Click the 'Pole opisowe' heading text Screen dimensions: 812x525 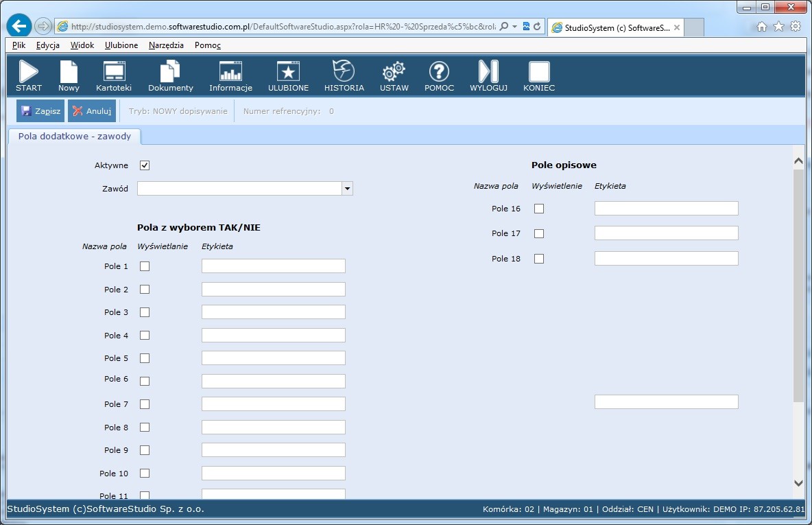564,165
